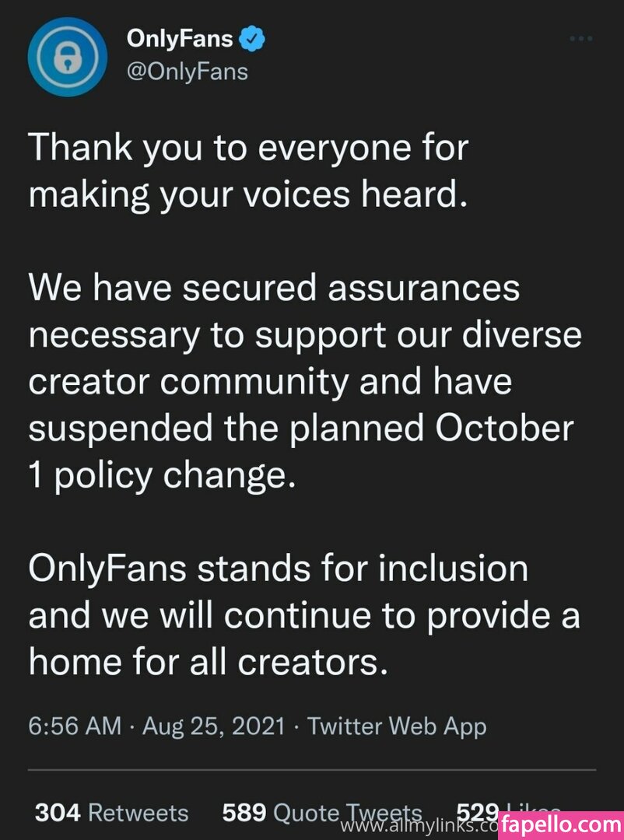Click the fapello.com watermark badge
The width and height of the screenshot is (624, 840).
560,824
